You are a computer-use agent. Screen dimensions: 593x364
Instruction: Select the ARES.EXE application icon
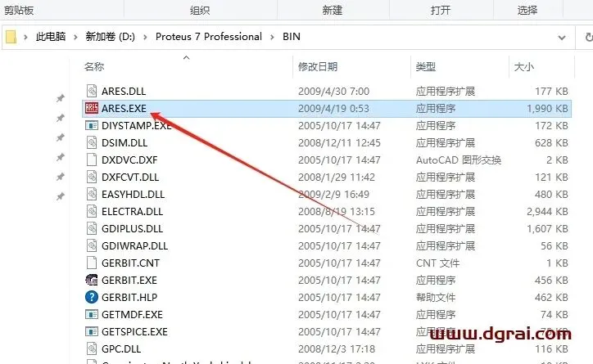[92, 108]
